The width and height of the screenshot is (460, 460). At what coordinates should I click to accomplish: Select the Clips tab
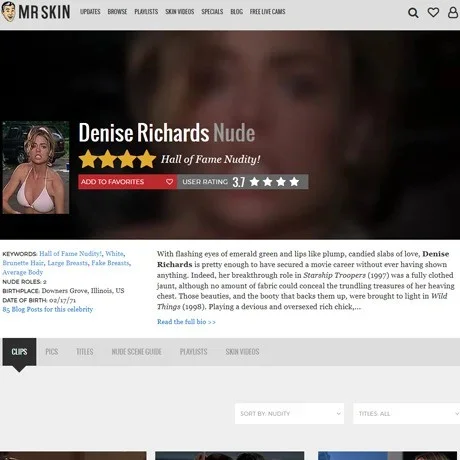[x=19, y=352]
